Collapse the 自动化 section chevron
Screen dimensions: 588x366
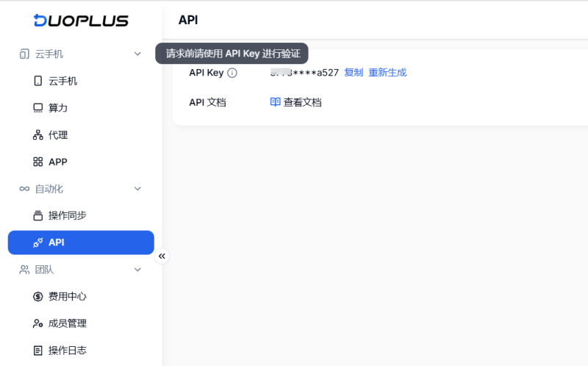click(137, 189)
